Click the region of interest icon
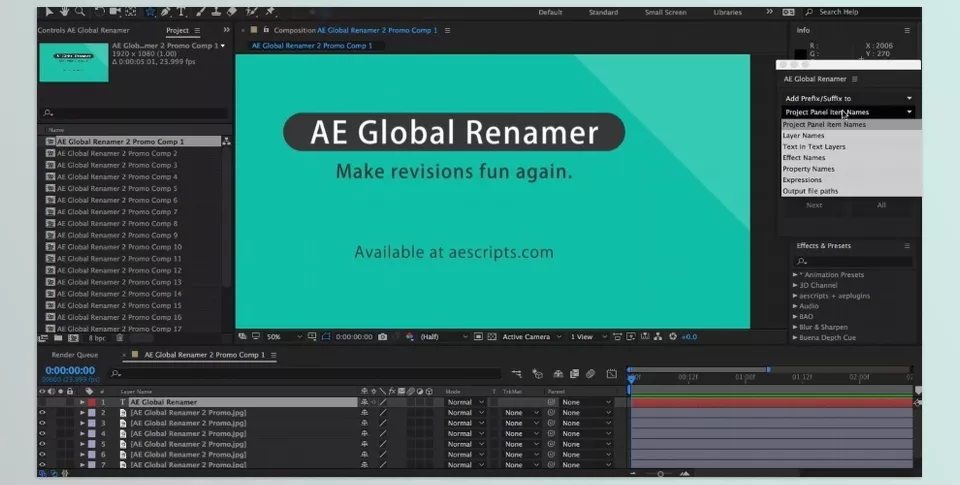Screen dimensions: 960x485 pos(478,337)
